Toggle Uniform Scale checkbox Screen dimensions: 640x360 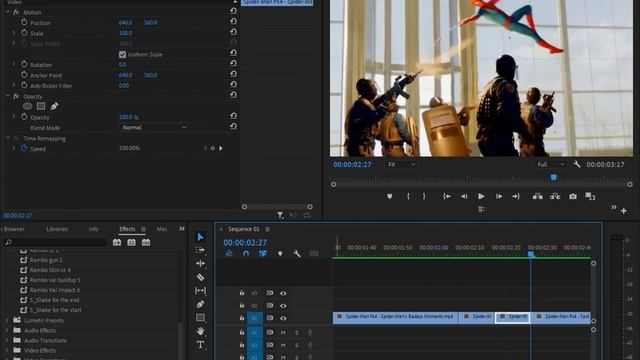pos(122,54)
